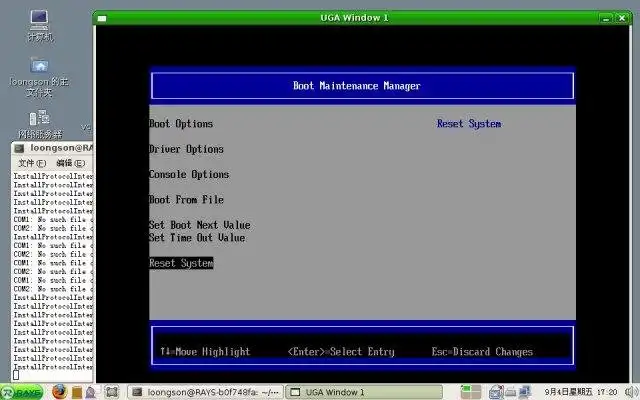This screenshot has height=400, width=640.
Task: Click the Esc=Discard Changes hint
Action: click(482, 351)
